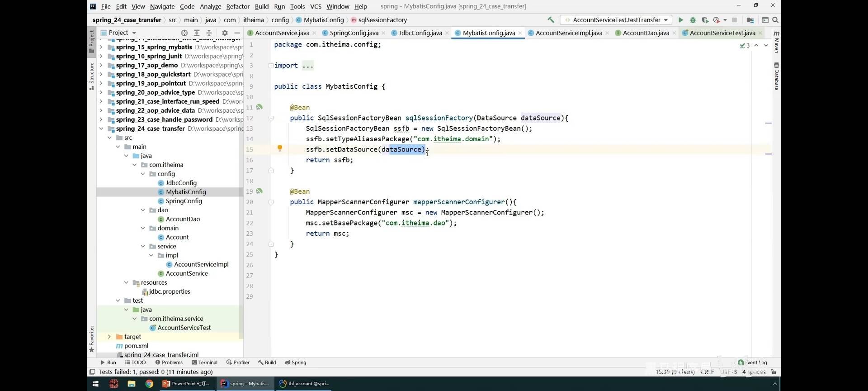Start debugging with the bug icon

pos(693,20)
